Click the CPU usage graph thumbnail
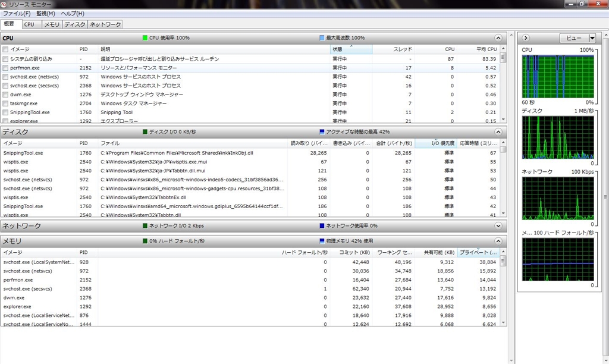609x364 pixels. click(558, 77)
